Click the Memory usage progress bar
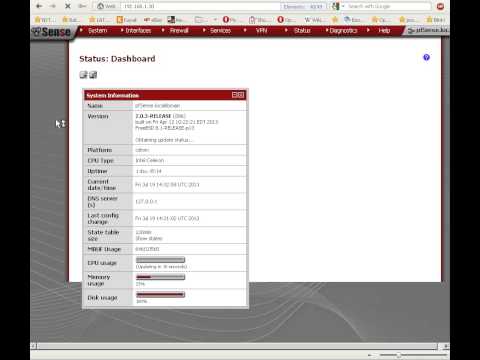Image resolution: width=480 pixels, height=360 pixels. (160, 277)
